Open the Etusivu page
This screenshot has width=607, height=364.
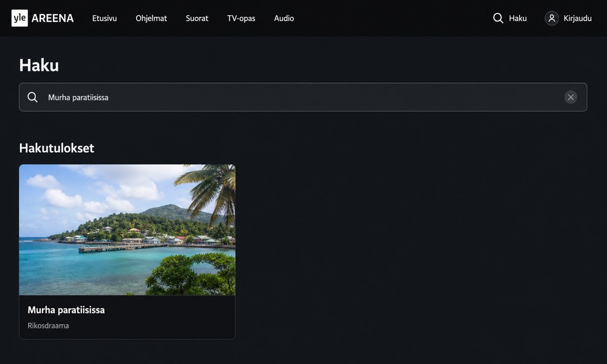point(104,18)
